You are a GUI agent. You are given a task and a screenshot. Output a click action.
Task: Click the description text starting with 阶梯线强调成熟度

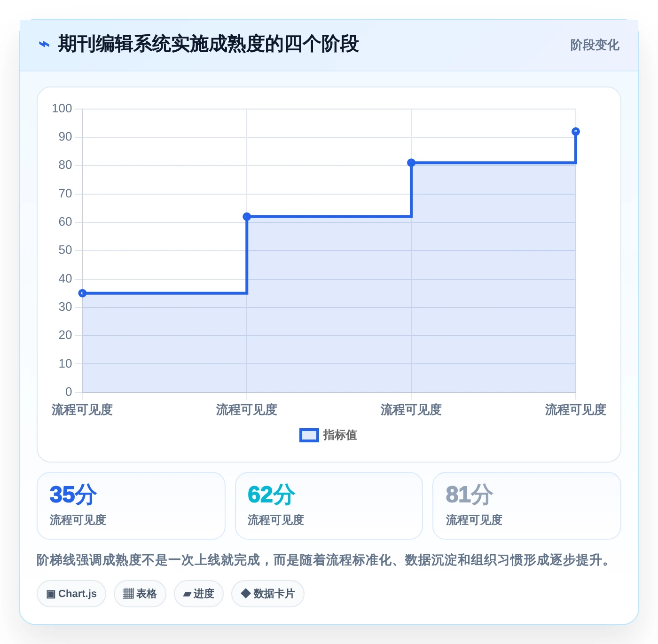[x=324, y=560]
